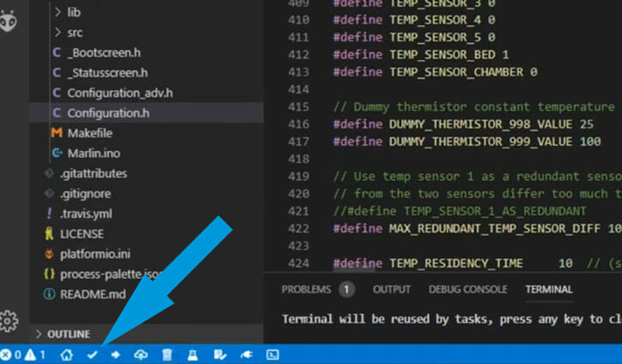This screenshot has height=364, width=622.
Task: Open PlatformIO Home from status bar
Action: coord(66,355)
